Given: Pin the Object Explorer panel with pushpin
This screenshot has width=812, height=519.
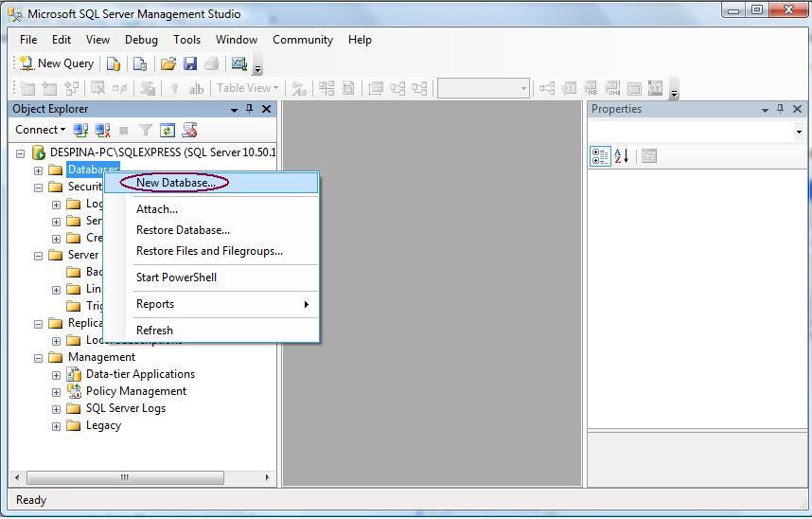Looking at the screenshot, I should 250,109.
